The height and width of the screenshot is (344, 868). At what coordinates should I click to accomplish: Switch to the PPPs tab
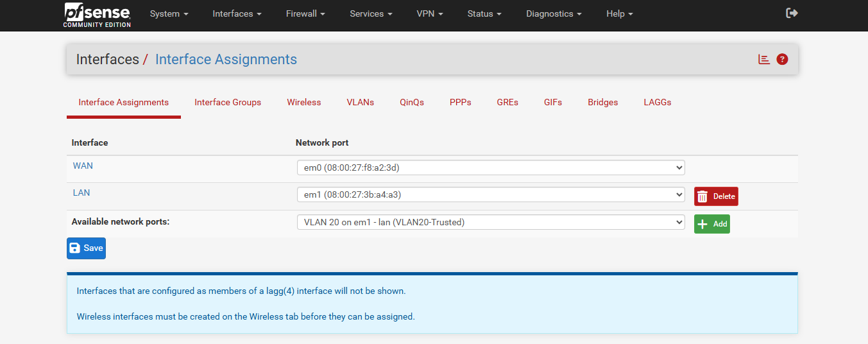click(x=461, y=103)
